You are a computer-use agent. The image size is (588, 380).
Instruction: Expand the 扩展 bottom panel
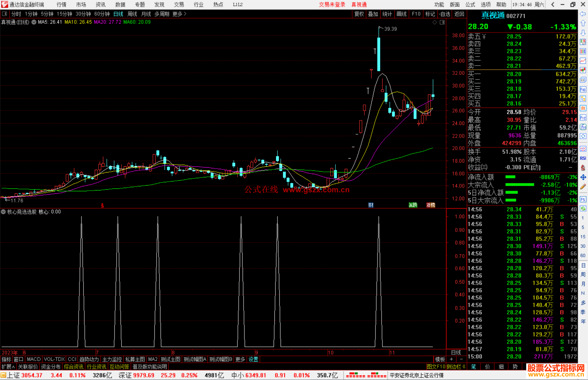coord(8,367)
